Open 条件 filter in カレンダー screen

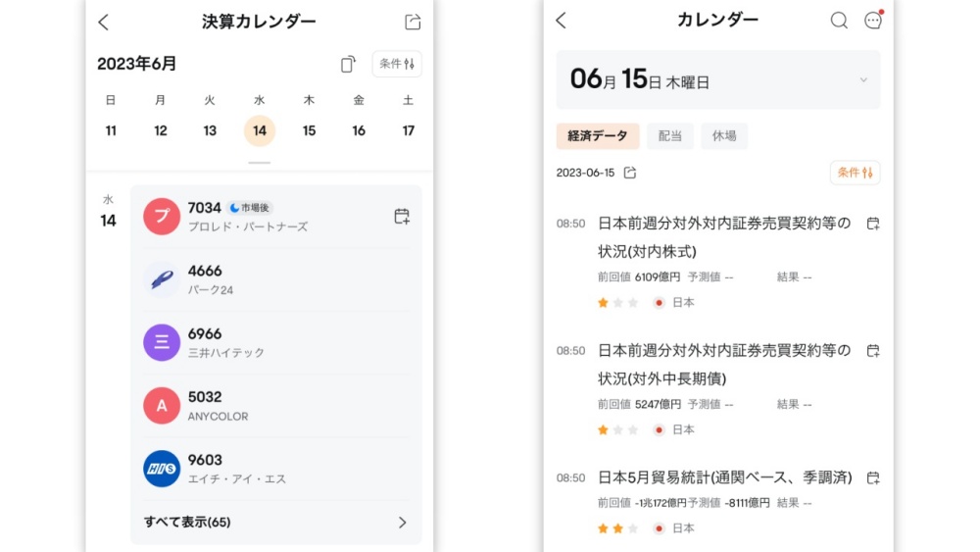pos(855,173)
